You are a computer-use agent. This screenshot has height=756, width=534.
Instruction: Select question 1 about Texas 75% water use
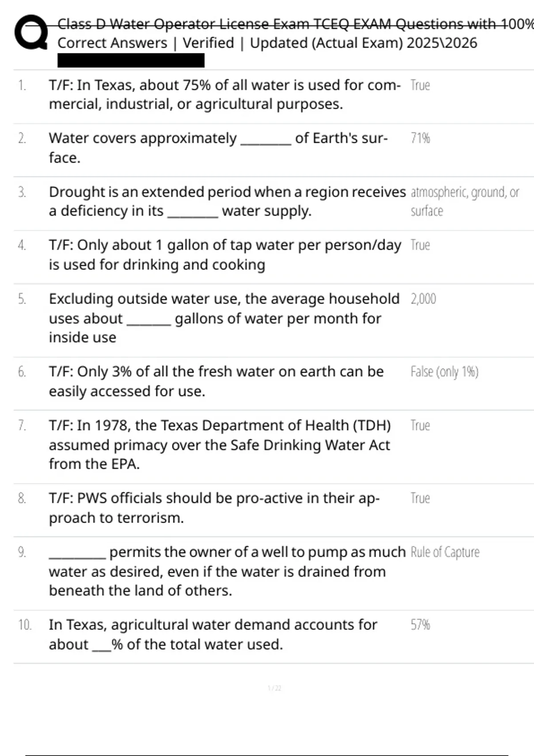point(224,94)
